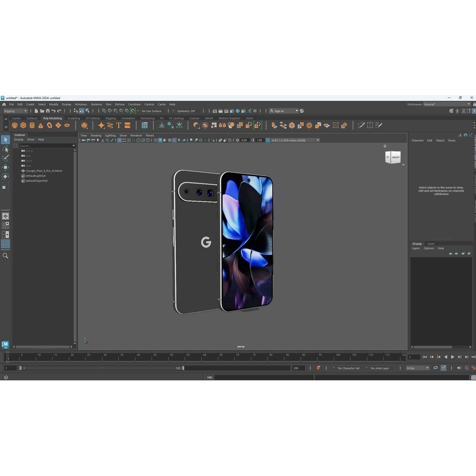The image size is (476, 476).
Task: Create a polygon cone from the shelf
Action: [x=41, y=125]
